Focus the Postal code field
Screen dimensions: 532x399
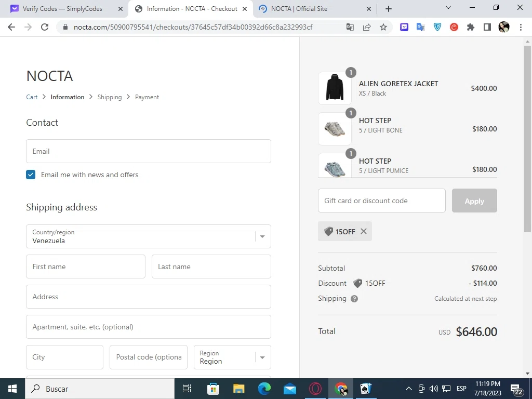(149, 357)
